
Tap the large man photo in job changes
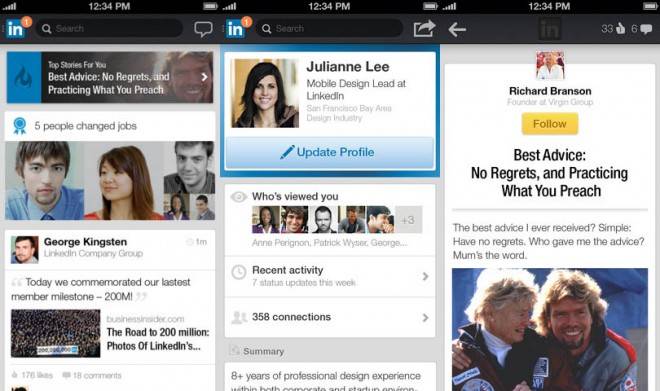44,181
